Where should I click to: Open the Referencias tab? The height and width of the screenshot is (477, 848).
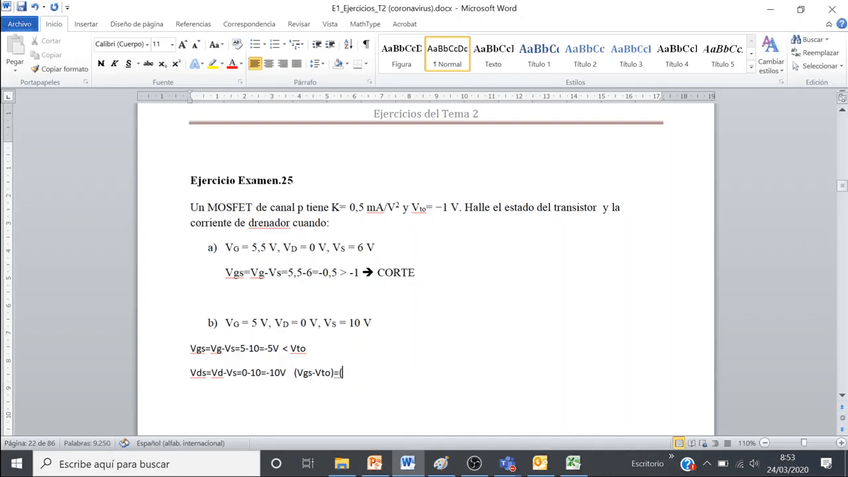[193, 24]
